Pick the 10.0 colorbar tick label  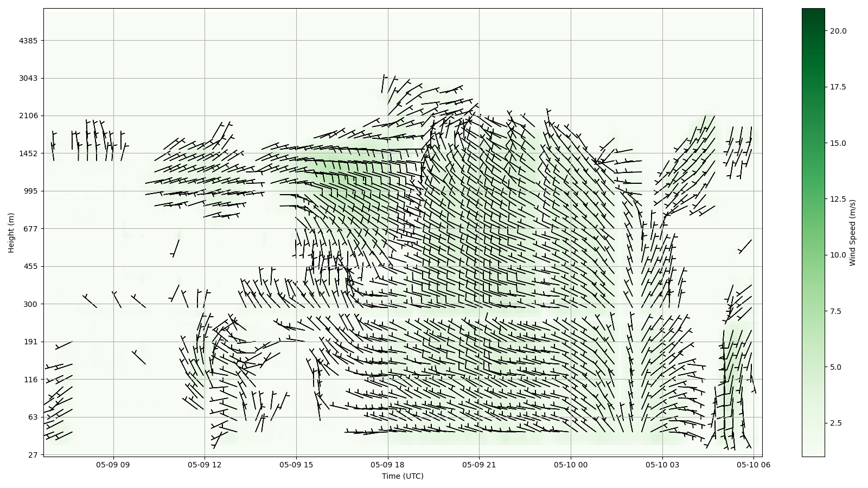[838, 255]
